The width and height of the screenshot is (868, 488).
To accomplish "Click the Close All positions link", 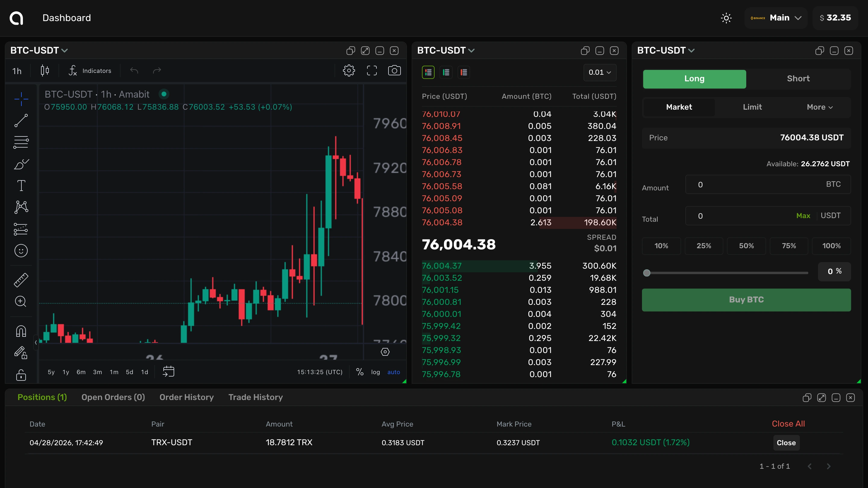I will click(788, 424).
